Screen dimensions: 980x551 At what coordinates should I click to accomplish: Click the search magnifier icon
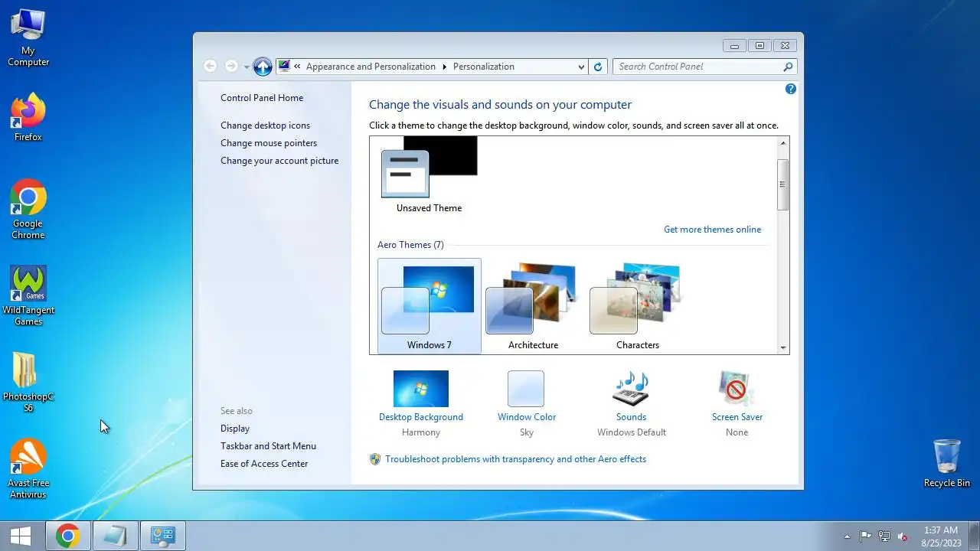[788, 67]
